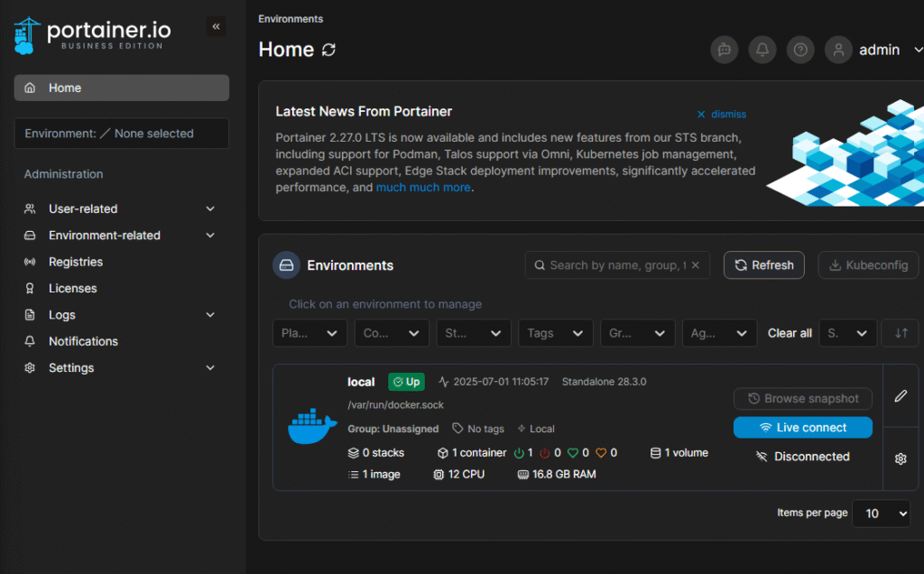Click the /var/run/docker.sock path
924x574 pixels.
point(395,405)
